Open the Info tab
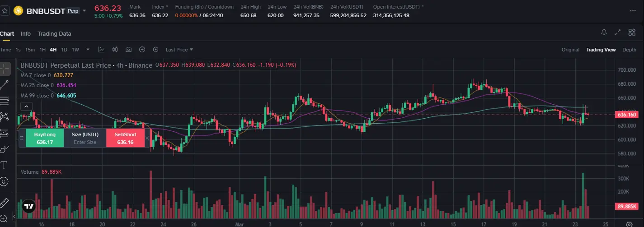644x227 pixels. [26, 33]
